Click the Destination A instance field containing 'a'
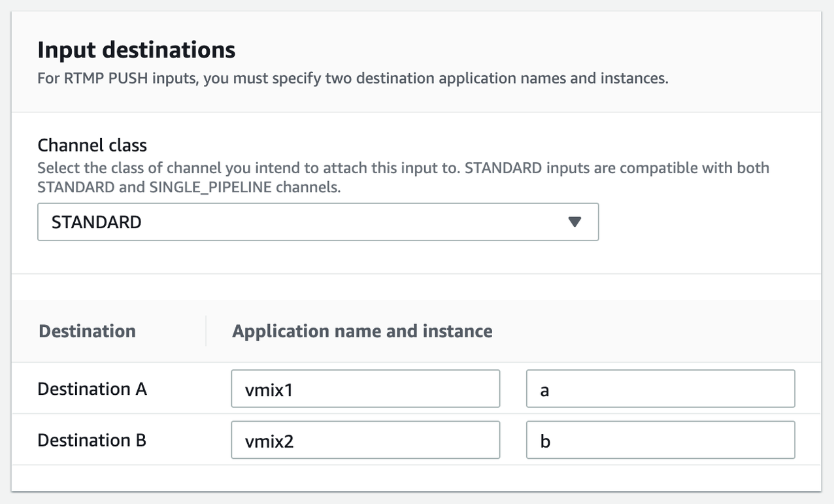The height and width of the screenshot is (504, 834). (660, 389)
